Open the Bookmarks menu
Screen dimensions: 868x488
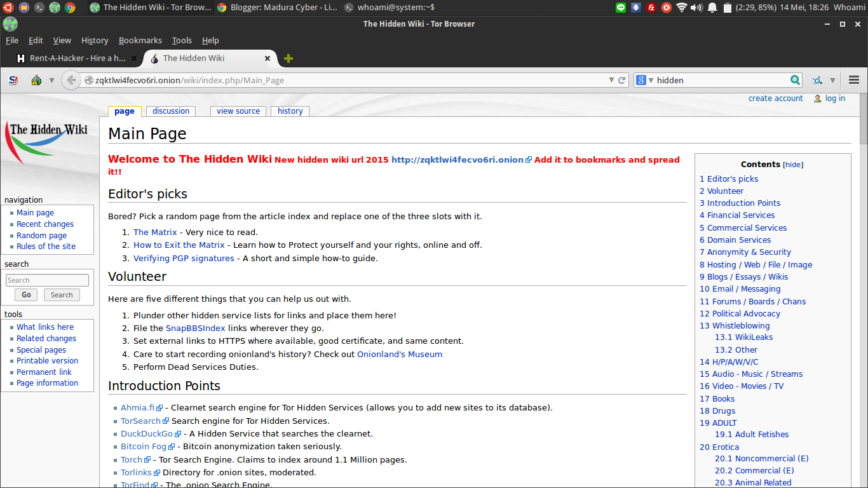(140, 40)
